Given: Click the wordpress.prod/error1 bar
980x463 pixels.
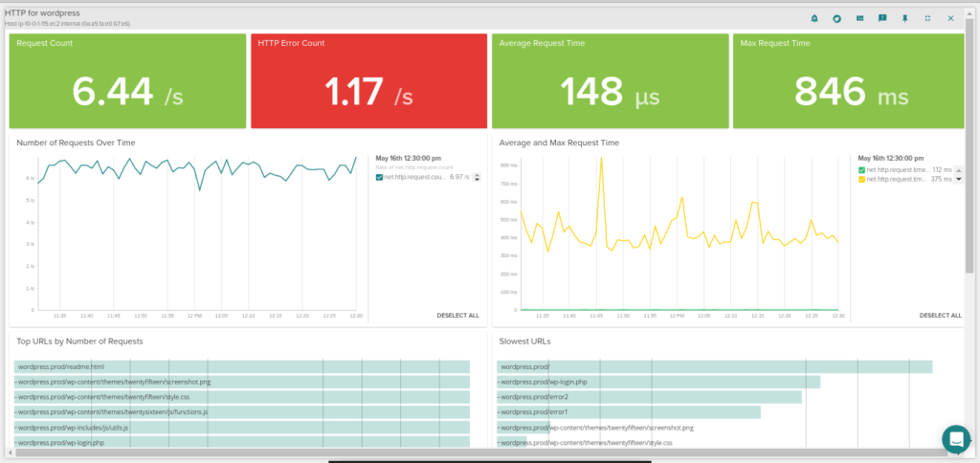Looking at the screenshot, I should click(629, 412).
